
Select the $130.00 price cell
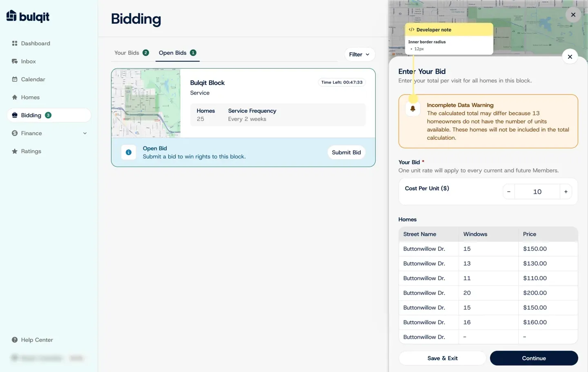click(535, 263)
